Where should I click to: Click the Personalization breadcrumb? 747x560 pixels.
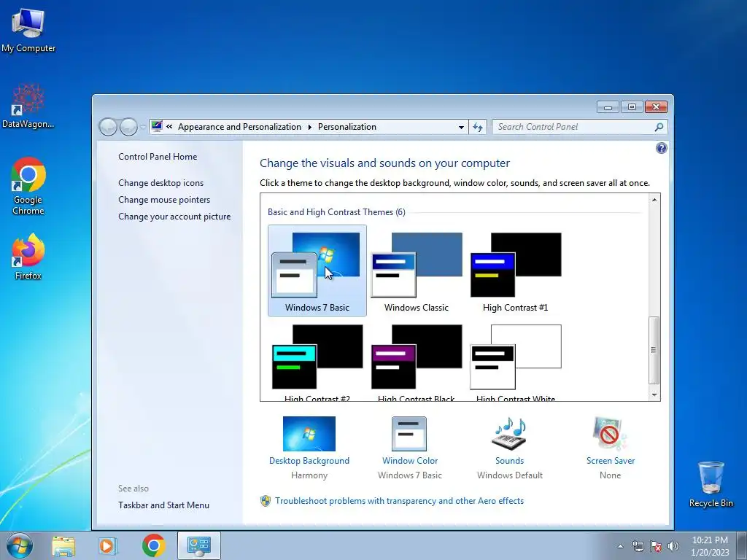[347, 127]
